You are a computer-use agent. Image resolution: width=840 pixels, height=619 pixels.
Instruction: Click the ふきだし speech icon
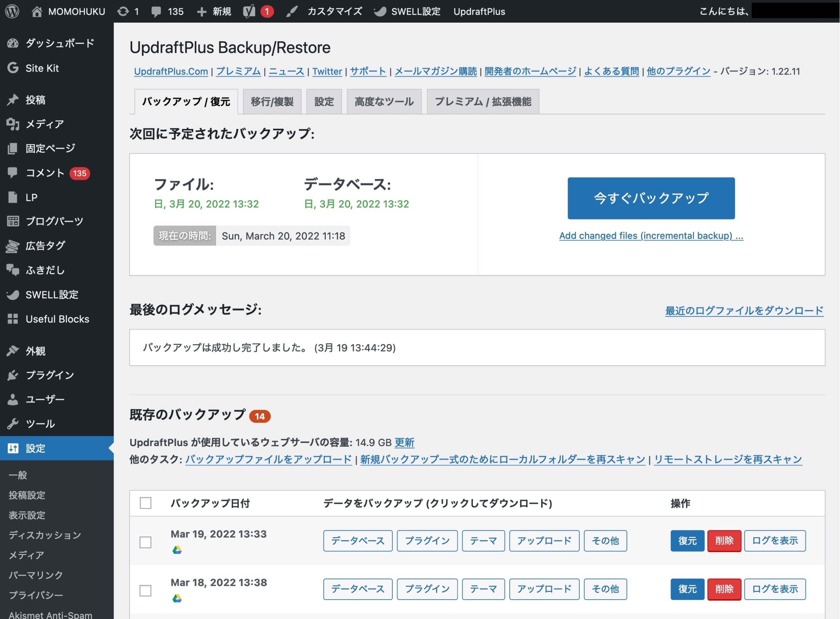click(13, 270)
